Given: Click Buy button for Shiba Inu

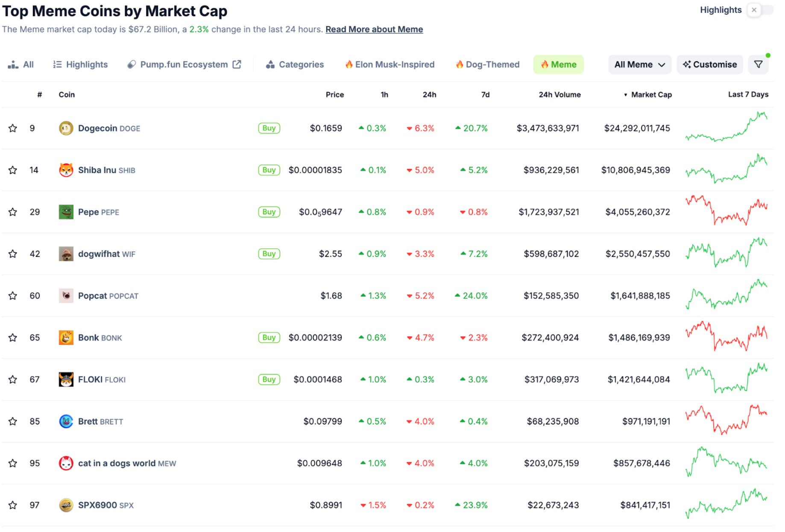Looking at the screenshot, I should [269, 170].
